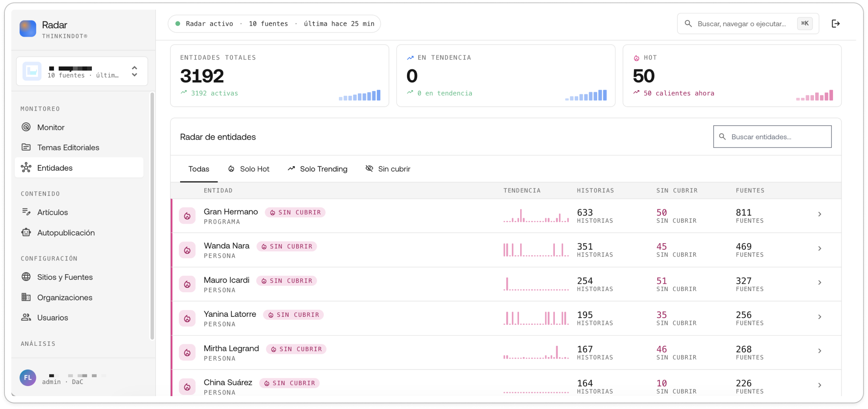
Task: Click the Autopublicación robot icon
Action: tap(26, 233)
